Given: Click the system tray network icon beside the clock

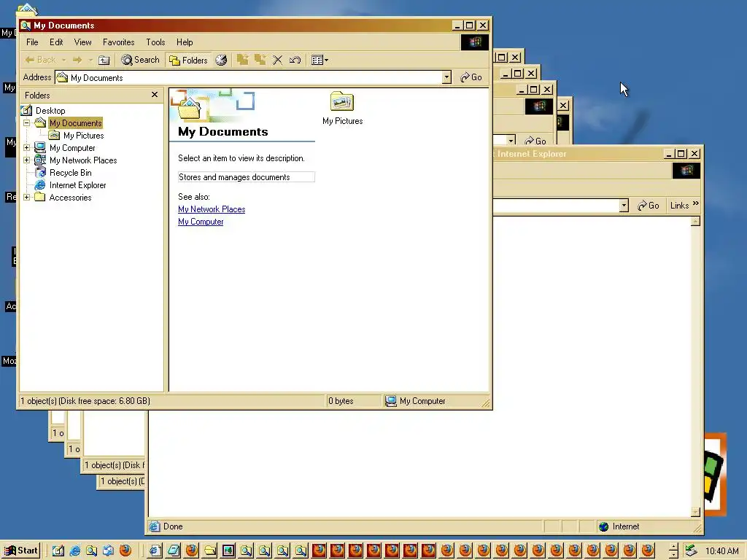Looking at the screenshot, I should 690,551.
